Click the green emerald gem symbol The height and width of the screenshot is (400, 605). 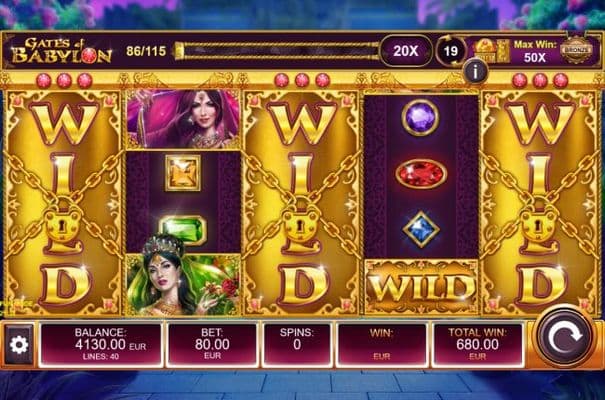(183, 229)
